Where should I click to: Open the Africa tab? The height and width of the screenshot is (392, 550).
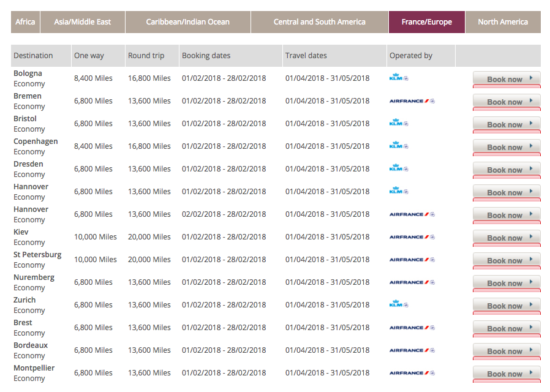click(25, 22)
